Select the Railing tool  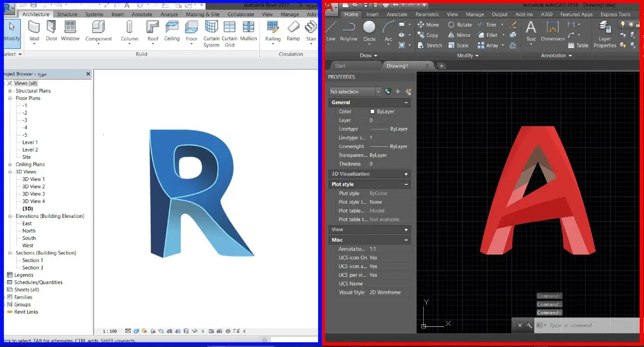(273, 31)
